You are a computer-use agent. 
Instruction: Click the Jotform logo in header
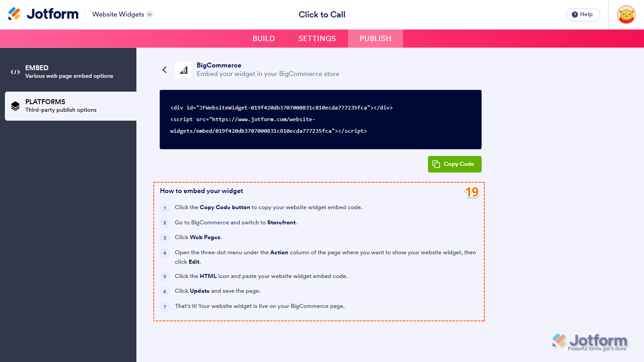[43, 14]
